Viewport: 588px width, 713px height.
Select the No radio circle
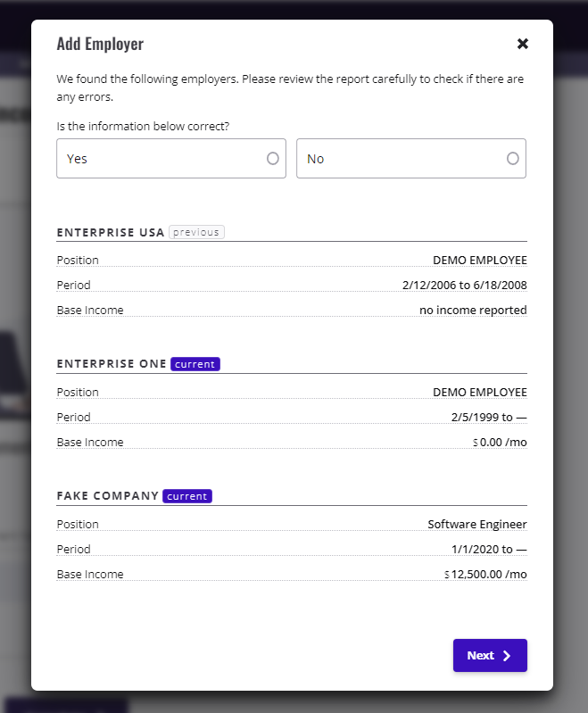point(512,158)
